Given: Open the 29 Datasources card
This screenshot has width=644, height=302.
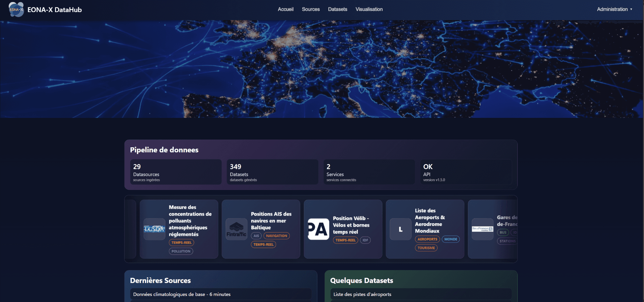Looking at the screenshot, I should coord(175,172).
